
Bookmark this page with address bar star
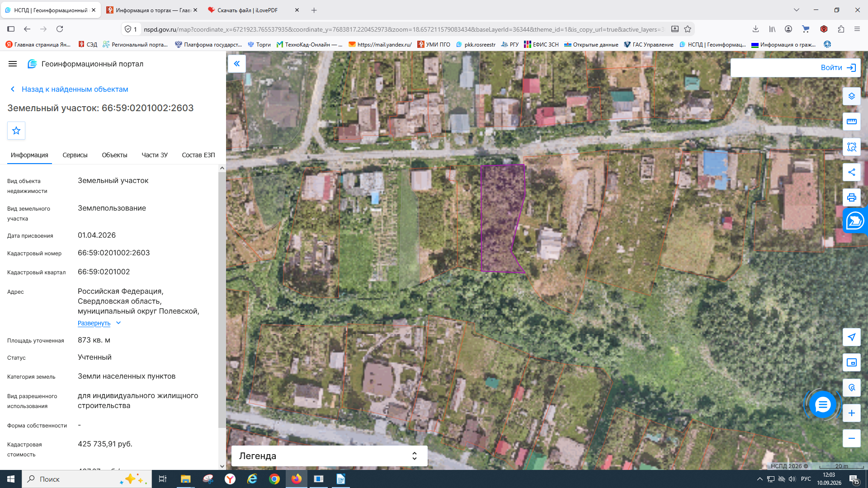click(688, 29)
